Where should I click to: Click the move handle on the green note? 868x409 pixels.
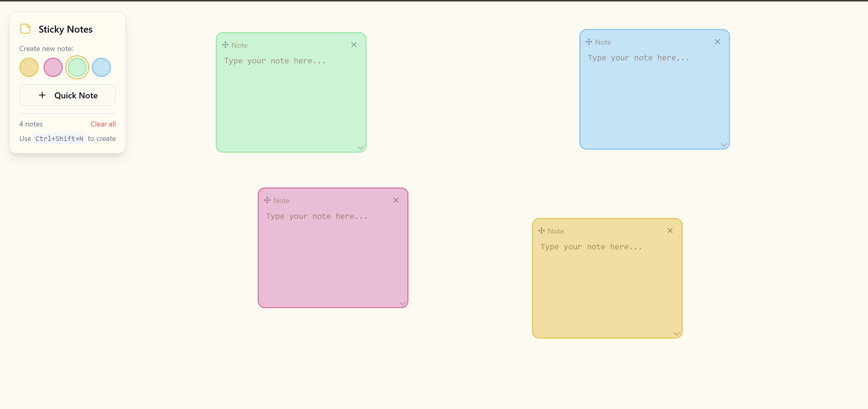click(225, 44)
